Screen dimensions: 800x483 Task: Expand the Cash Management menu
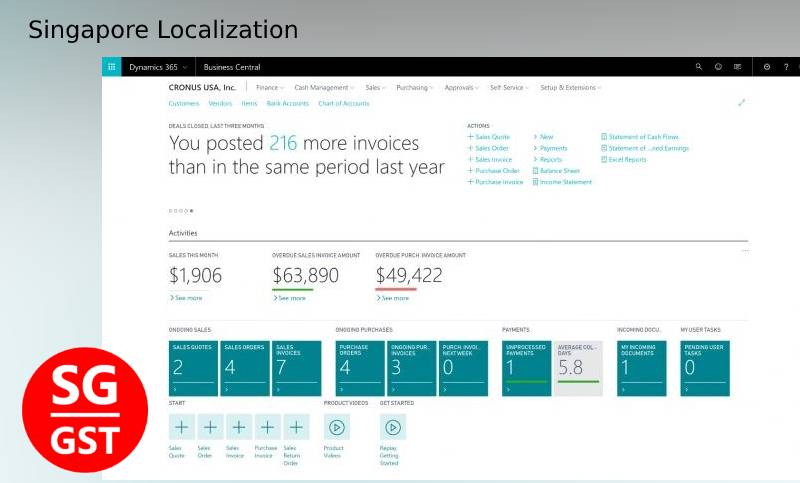click(x=324, y=88)
